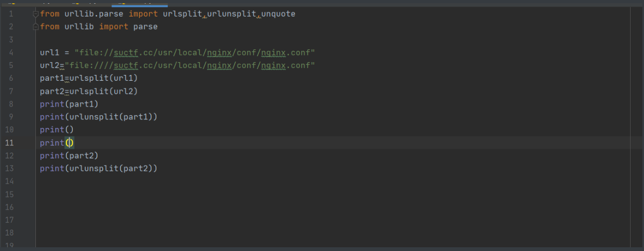
Task: Click line number 11 in the gutter
Action: point(10,143)
